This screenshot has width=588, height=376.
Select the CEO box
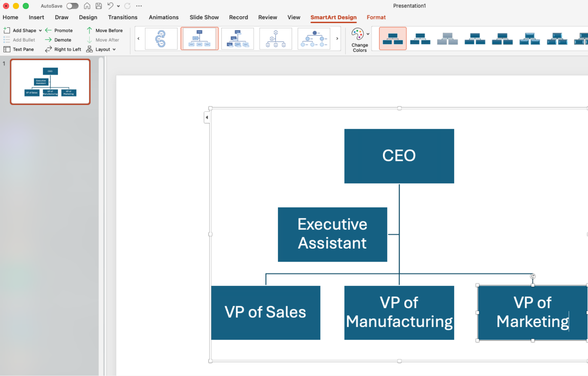(399, 156)
